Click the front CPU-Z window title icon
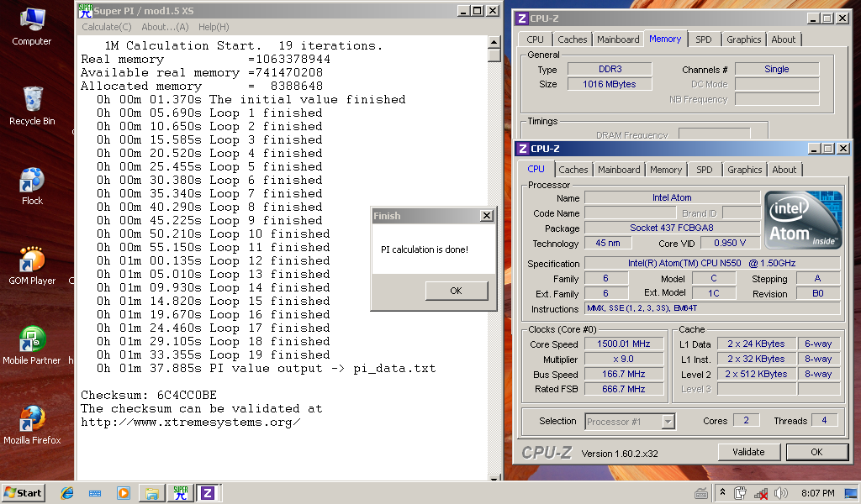Viewport: 861px width, 504px height. [x=523, y=149]
